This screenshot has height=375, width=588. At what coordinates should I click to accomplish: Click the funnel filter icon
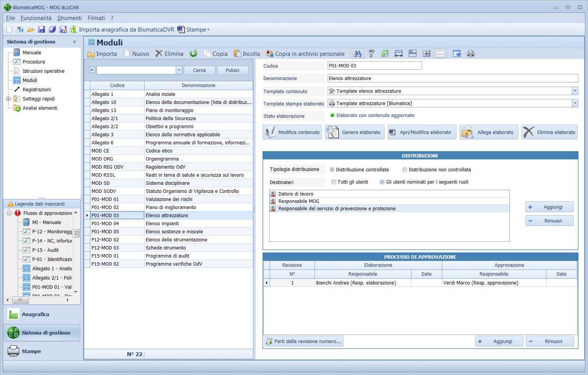pos(371,54)
